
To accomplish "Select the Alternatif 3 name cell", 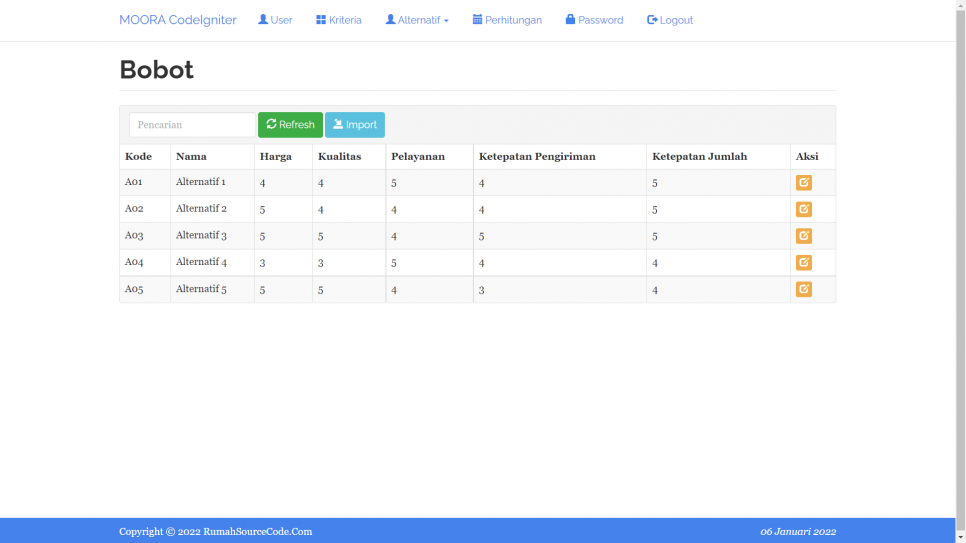I will click(x=201, y=236).
